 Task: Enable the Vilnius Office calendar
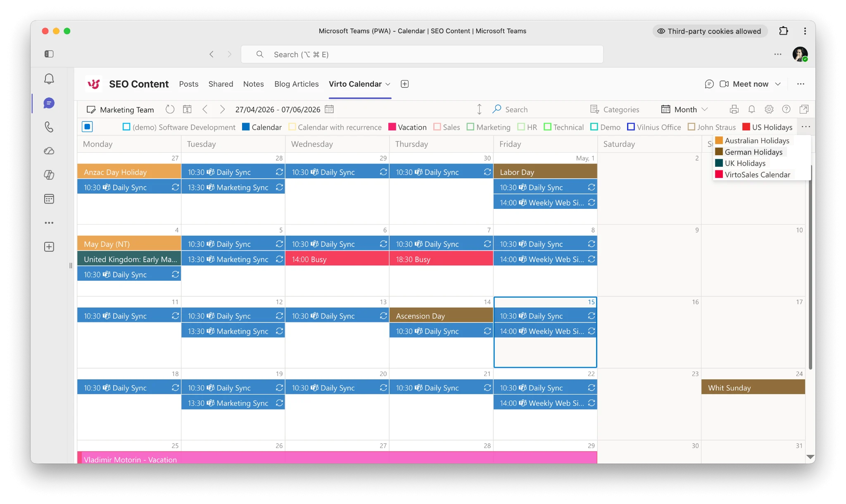click(x=631, y=127)
